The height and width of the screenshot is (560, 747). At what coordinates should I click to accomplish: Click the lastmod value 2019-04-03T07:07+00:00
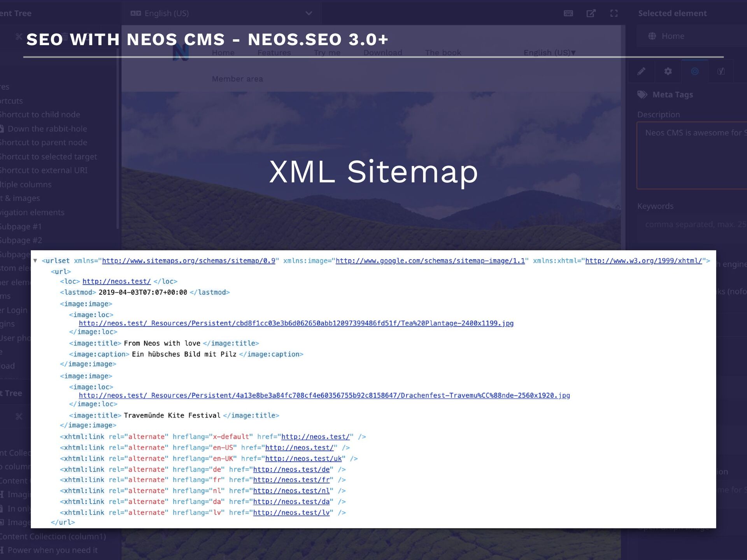click(x=143, y=292)
